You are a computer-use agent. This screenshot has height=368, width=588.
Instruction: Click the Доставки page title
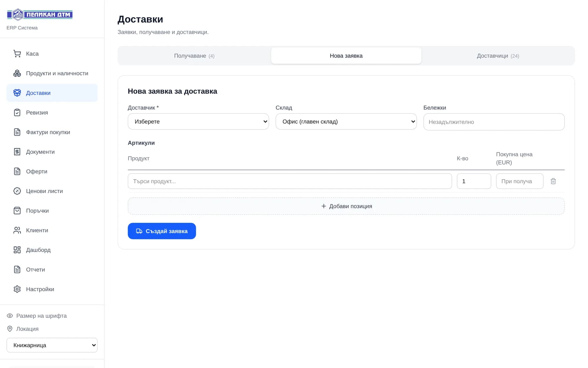pyautogui.click(x=140, y=19)
